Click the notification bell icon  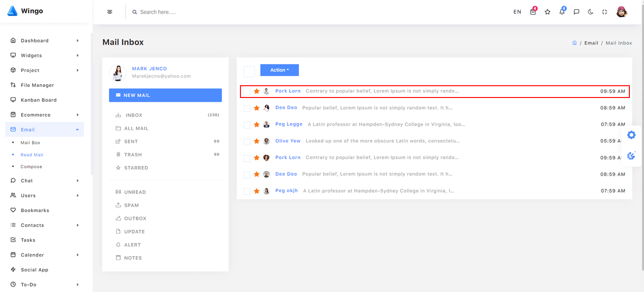point(562,12)
